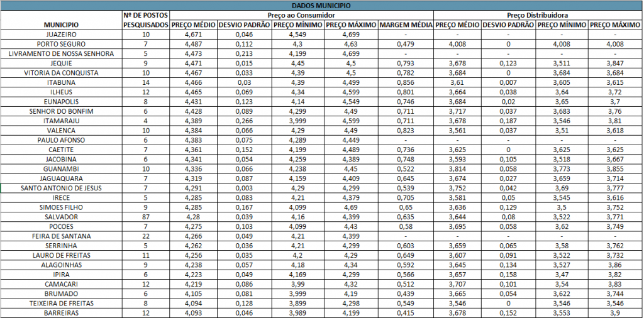Select consumer preço médio 4,487 for Porto Seguro
The height and width of the screenshot is (318, 644).
(194, 45)
